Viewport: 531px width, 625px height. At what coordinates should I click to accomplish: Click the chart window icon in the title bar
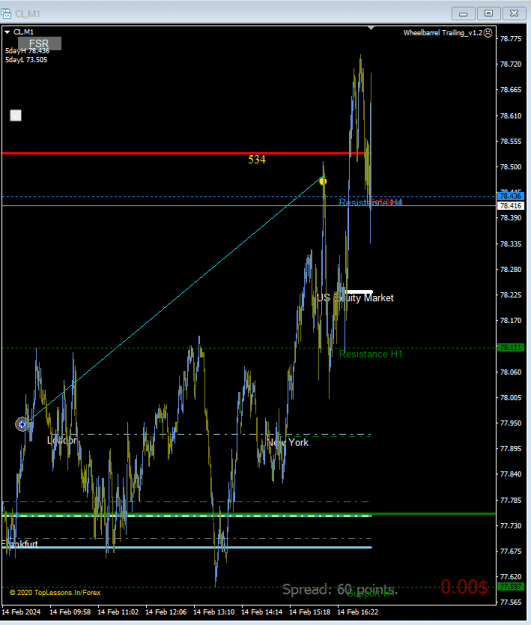[6, 14]
